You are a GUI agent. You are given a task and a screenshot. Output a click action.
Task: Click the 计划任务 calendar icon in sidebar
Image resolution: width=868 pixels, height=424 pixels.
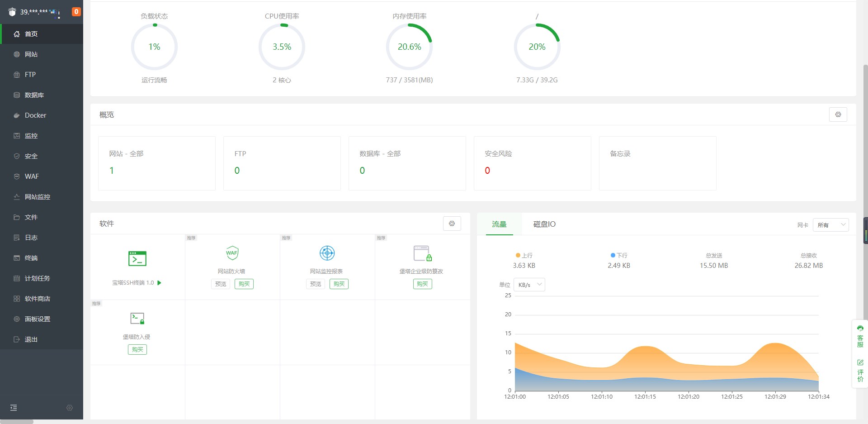pyautogui.click(x=17, y=278)
